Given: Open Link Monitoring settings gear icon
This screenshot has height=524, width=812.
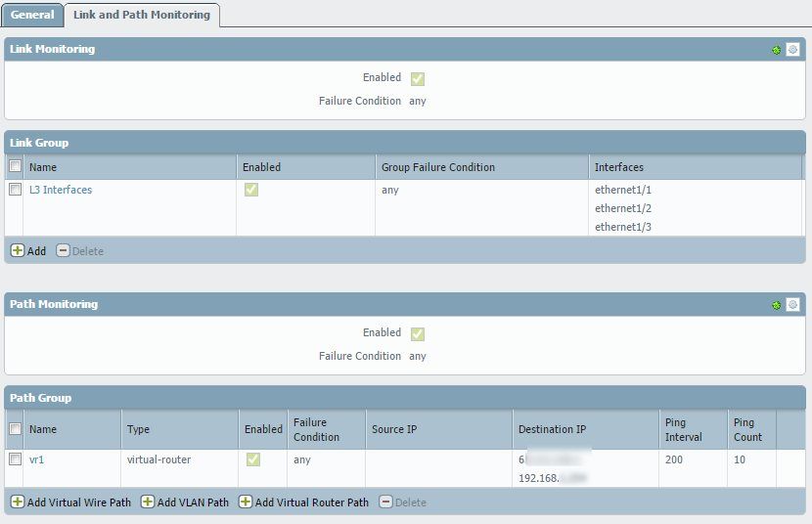Looking at the screenshot, I should click(x=792, y=50).
